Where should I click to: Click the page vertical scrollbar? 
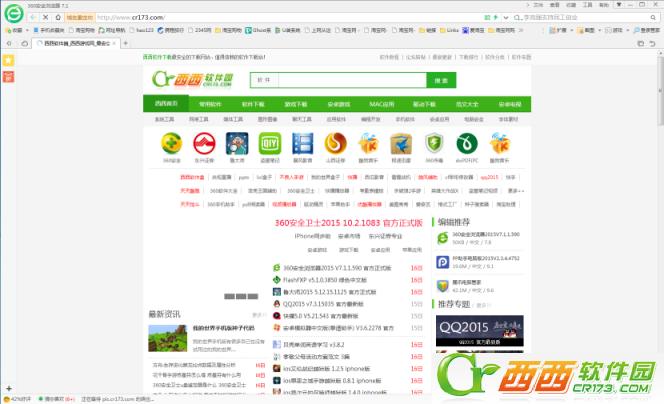pos(660,90)
